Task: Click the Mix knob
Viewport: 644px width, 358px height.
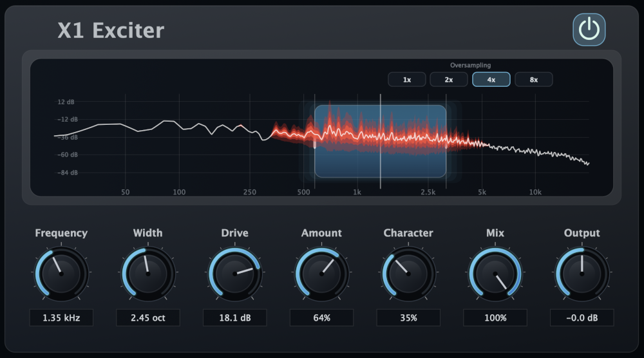Action: [495, 274]
